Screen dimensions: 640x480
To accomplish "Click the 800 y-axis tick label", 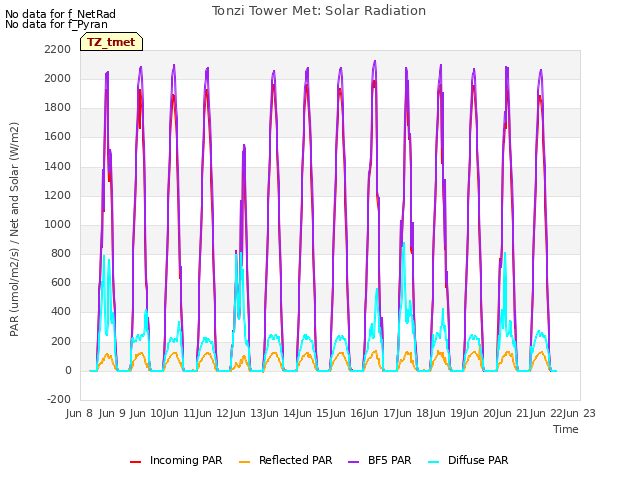I will 61,253.
